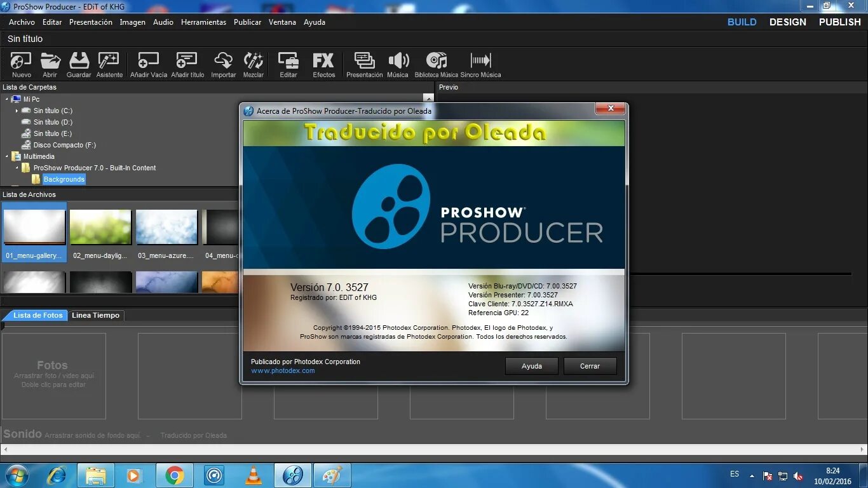The image size is (868, 488).
Task: Click the volume tray icon
Action: [798, 476]
